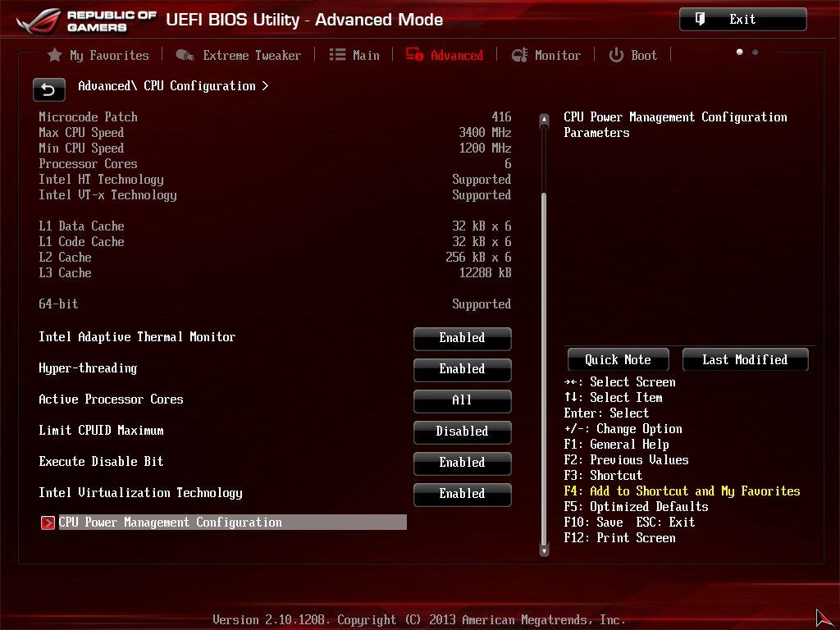
Task: Go to the Monitor tab
Action: pos(546,55)
